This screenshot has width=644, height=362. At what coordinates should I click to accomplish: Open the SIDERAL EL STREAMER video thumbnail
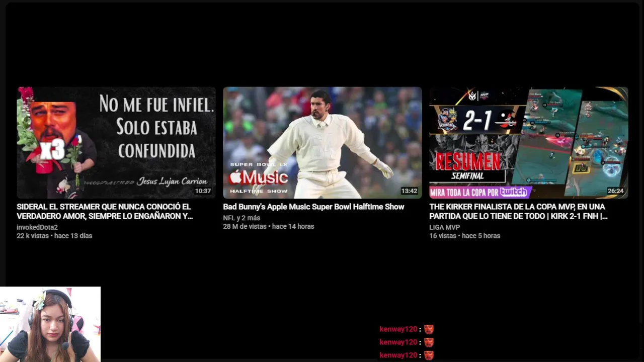click(116, 143)
